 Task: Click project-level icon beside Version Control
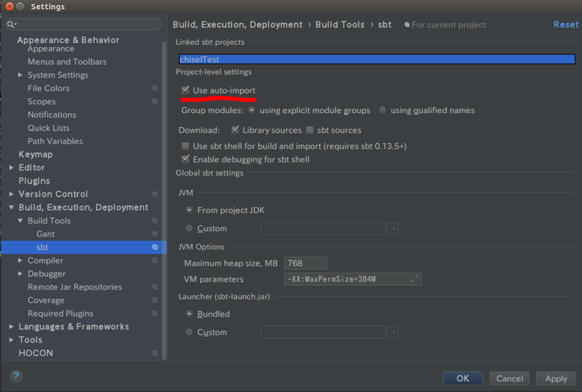(x=155, y=194)
